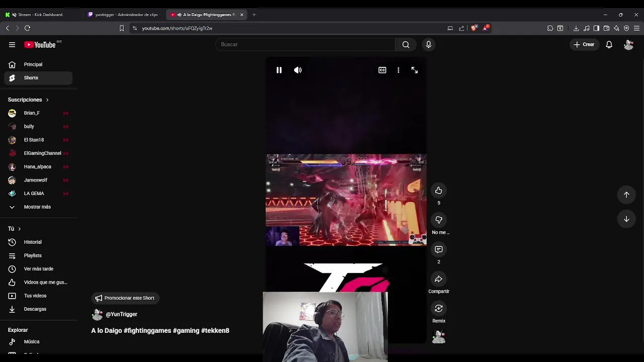644x362 pixels.
Task: Open ElGamingChannel subscription
Action: (38, 153)
